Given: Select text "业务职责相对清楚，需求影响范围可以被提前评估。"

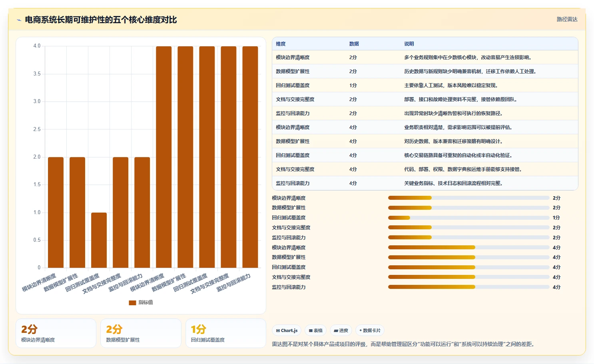Looking at the screenshot, I should point(458,127).
